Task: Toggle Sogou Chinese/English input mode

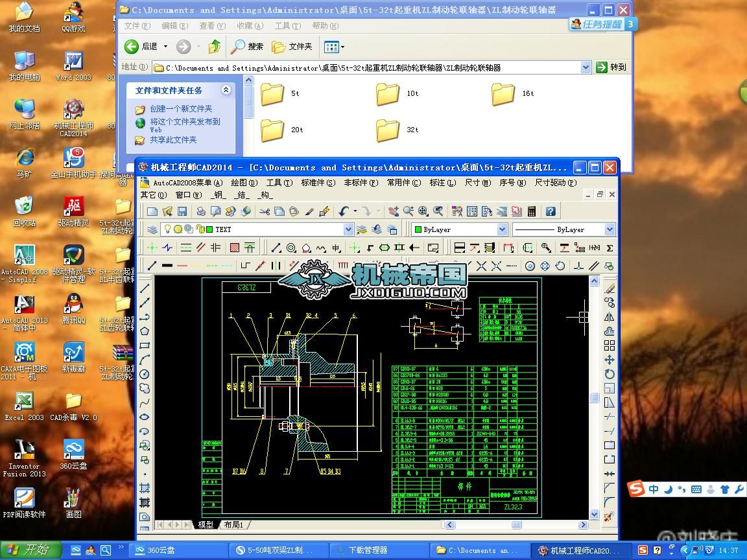Action: click(x=654, y=489)
